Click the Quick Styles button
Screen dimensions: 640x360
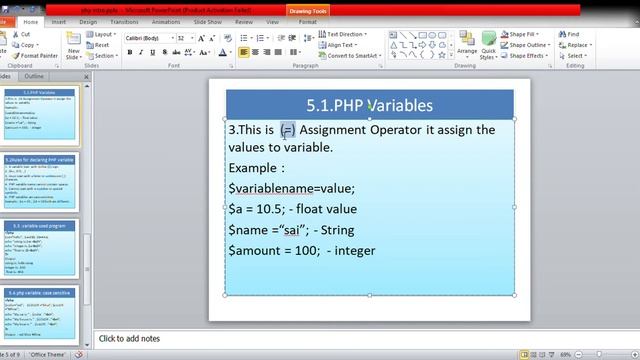(488, 45)
